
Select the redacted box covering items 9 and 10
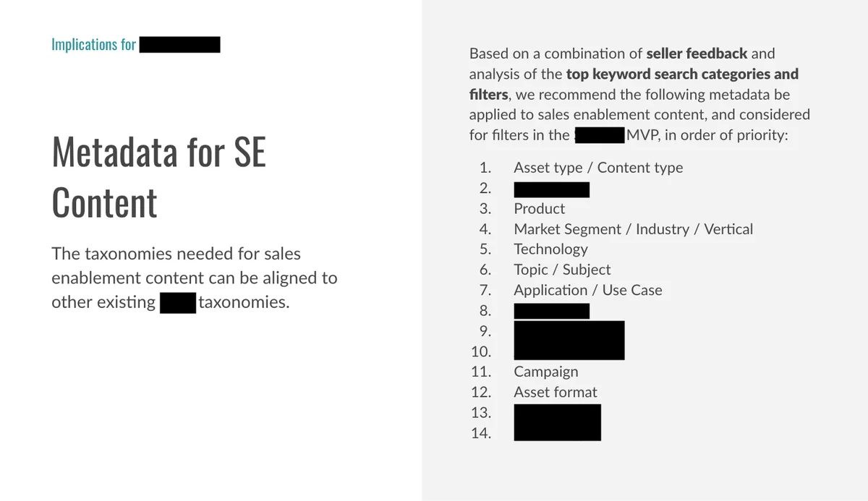point(569,341)
